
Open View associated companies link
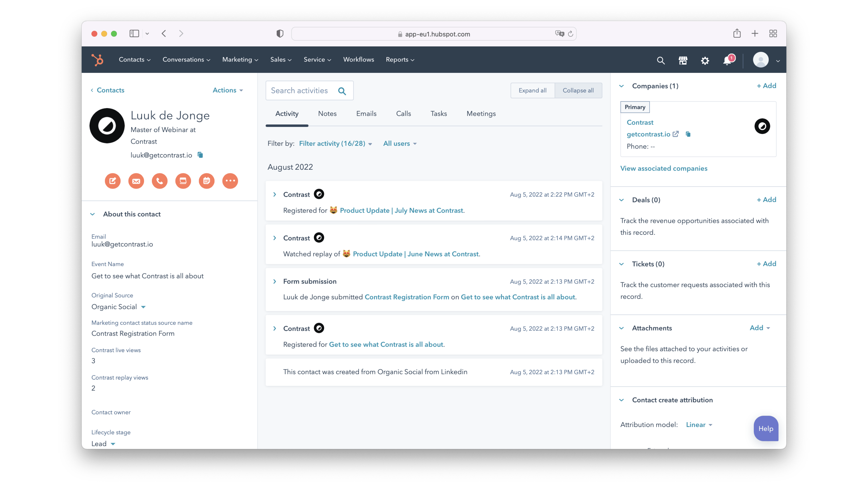663,168
